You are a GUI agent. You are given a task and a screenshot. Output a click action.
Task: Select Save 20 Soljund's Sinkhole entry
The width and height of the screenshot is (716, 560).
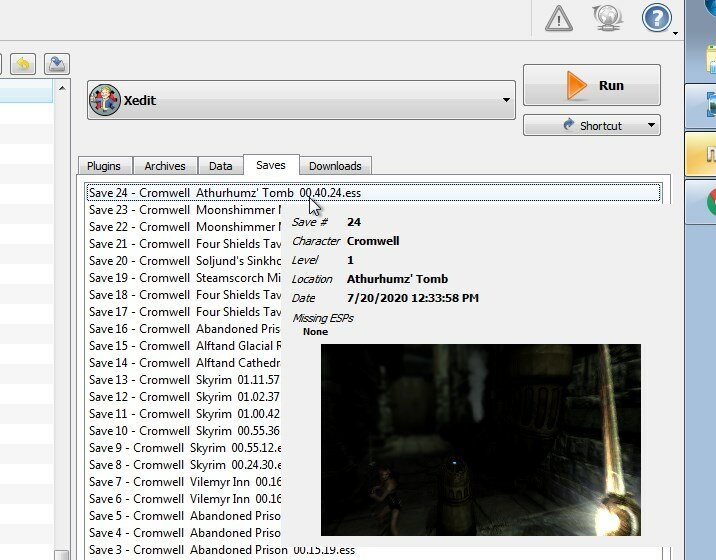184,260
